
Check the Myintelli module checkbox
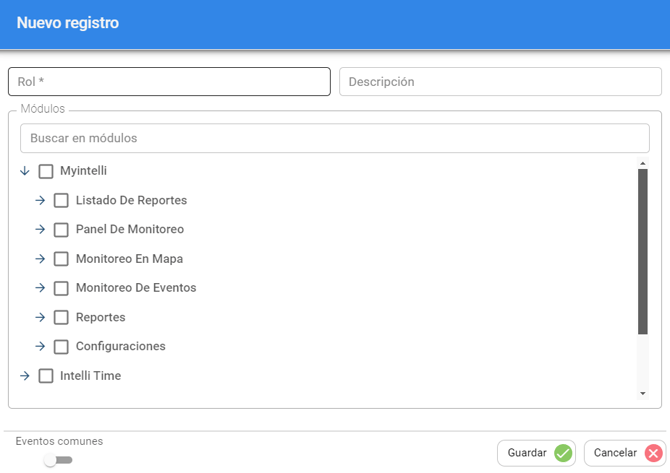pyautogui.click(x=46, y=171)
